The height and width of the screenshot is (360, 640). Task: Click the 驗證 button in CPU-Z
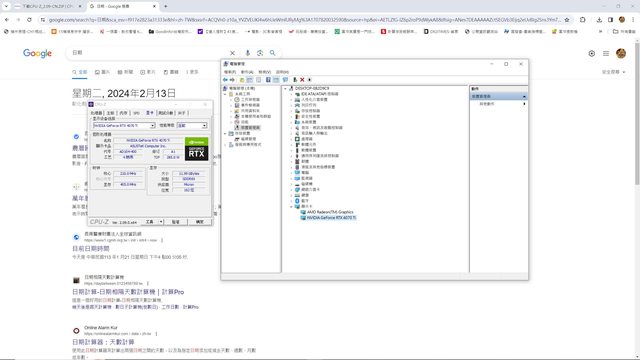(x=176, y=222)
